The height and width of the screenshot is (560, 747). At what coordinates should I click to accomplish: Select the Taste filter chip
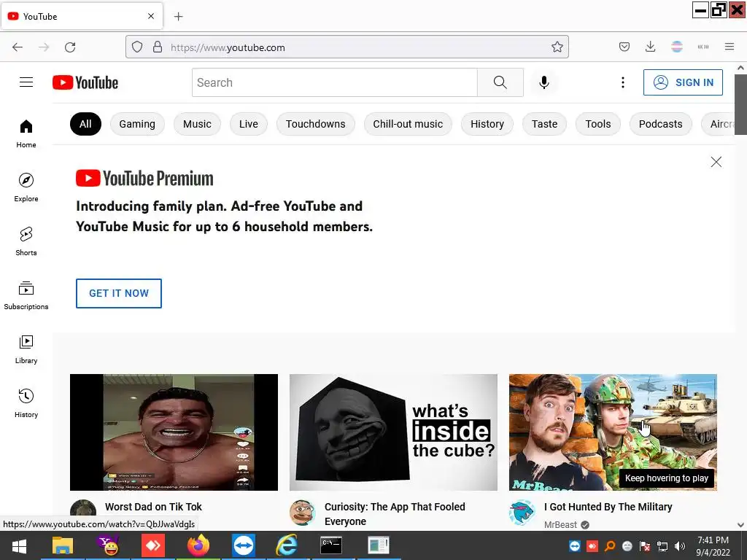tap(544, 124)
